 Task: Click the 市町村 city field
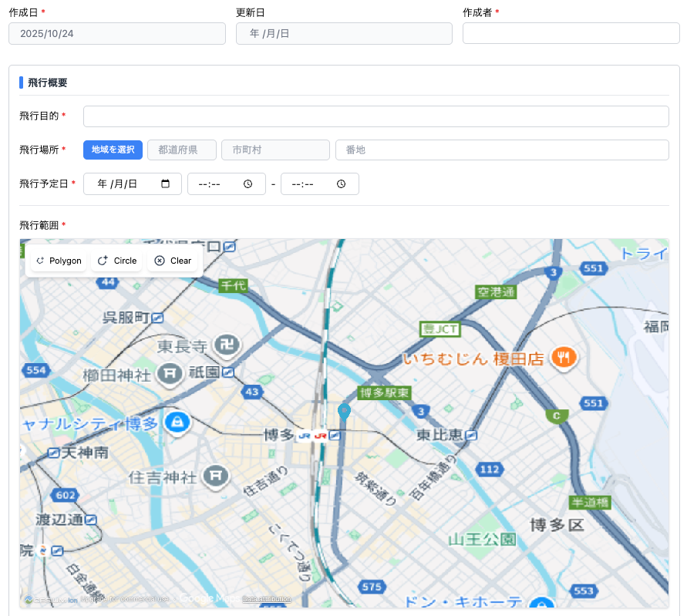point(275,150)
